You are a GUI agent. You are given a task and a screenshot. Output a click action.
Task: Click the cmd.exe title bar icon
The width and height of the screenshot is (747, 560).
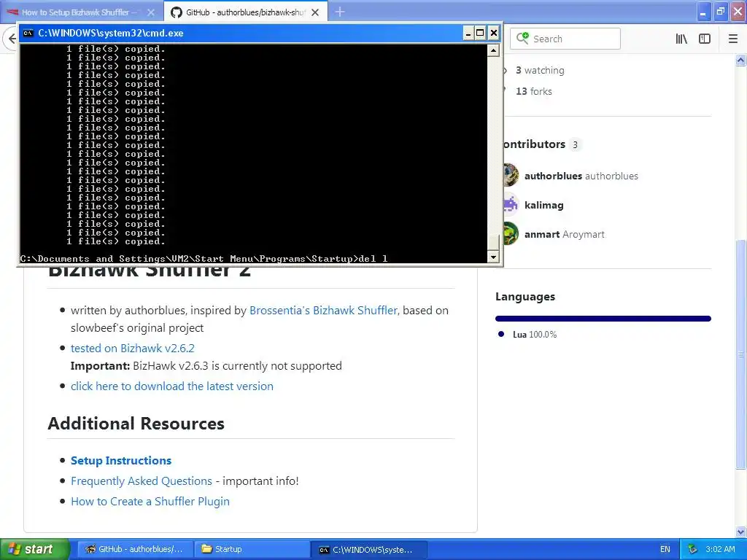coord(28,33)
